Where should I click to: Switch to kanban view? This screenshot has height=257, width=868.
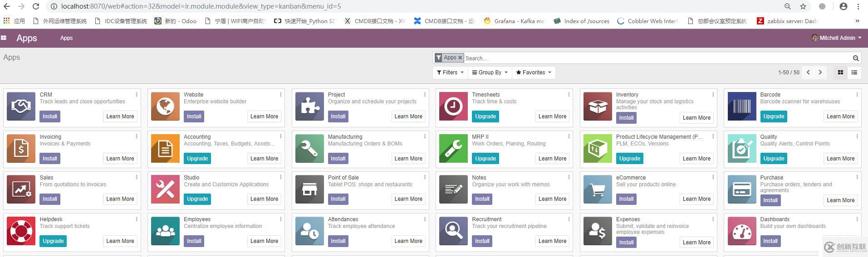point(840,73)
